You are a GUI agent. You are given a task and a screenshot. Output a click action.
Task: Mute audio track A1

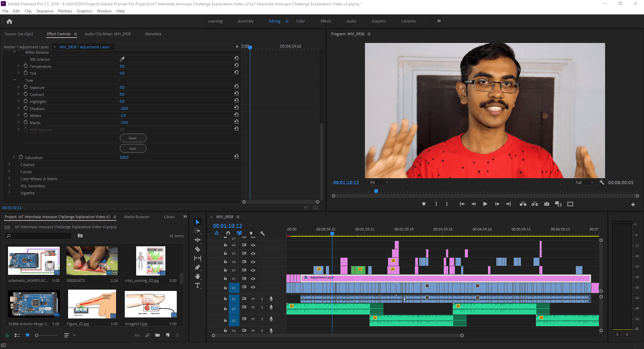click(253, 299)
